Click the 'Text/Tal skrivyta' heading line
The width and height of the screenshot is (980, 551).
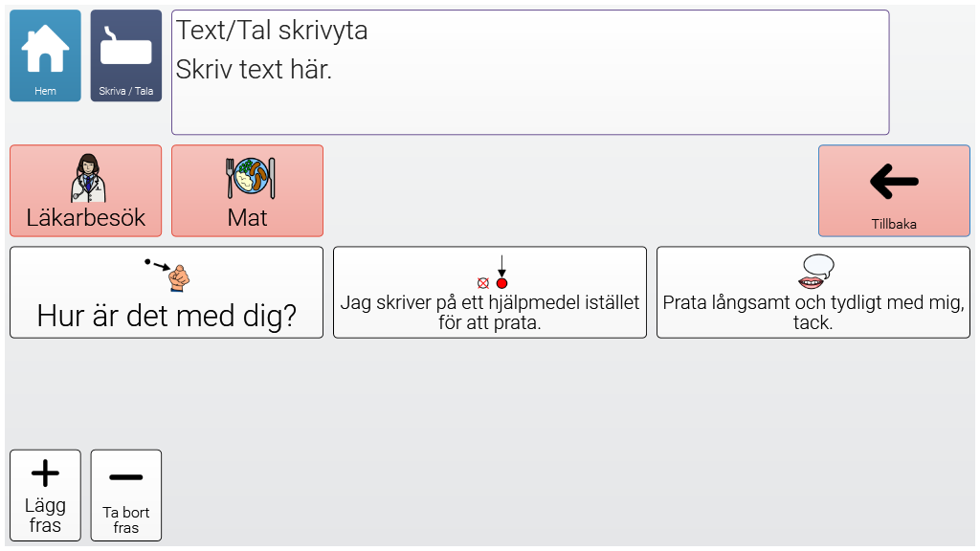pos(272,31)
